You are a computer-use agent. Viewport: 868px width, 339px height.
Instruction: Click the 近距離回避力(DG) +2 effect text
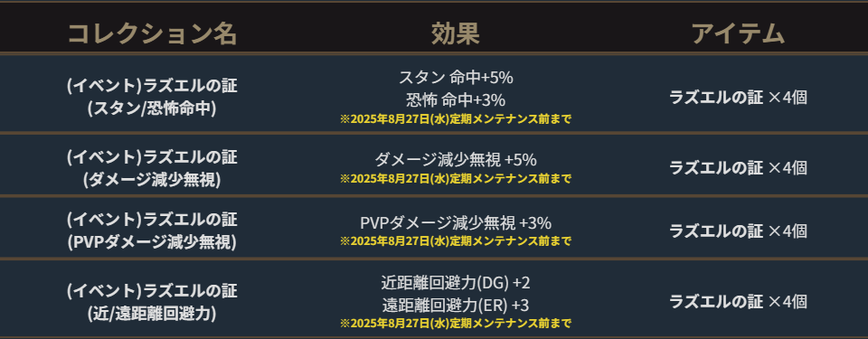456,282
